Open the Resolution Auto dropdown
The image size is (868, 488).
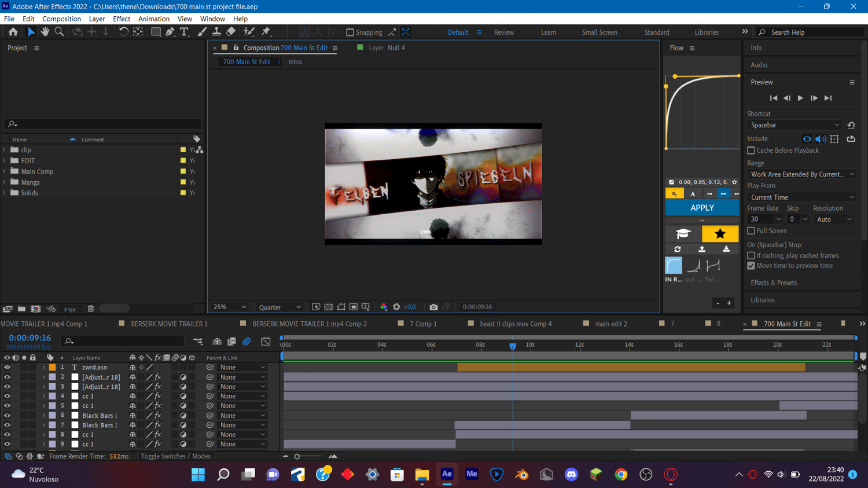833,219
